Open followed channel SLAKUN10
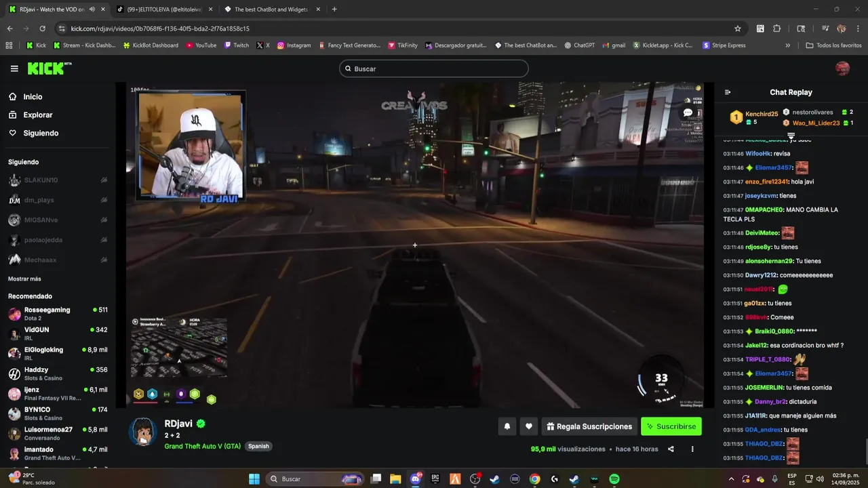The width and height of the screenshot is (868, 488). (x=58, y=180)
